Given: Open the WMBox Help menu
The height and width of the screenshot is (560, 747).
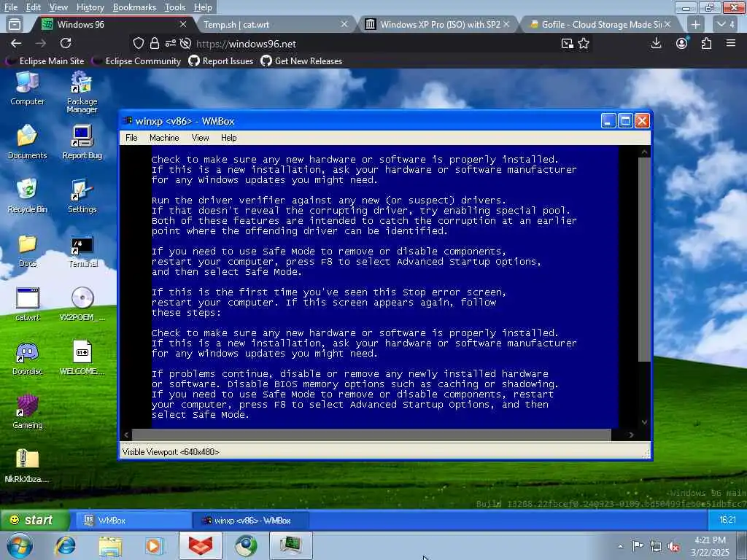Looking at the screenshot, I should click(x=228, y=138).
